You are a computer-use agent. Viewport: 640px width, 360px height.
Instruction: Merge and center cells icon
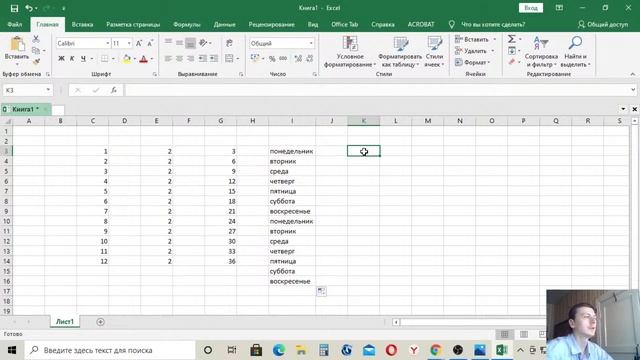[x=229, y=59]
